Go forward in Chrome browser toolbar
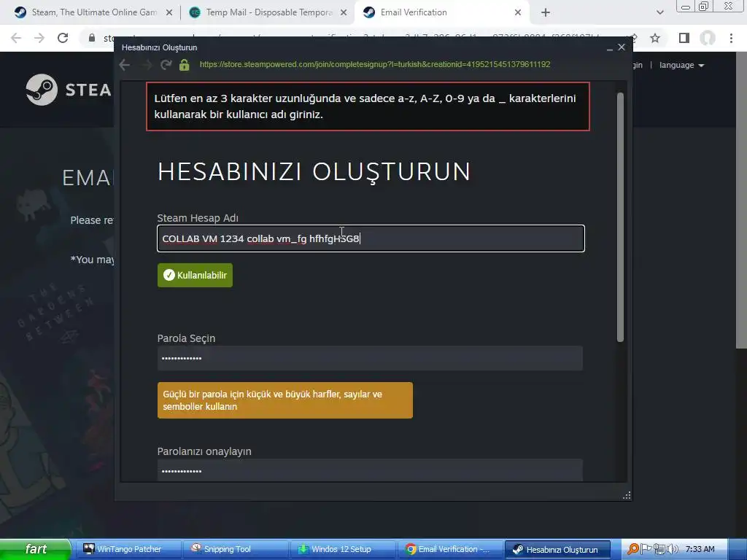The height and width of the screenshot is (560, 747). (39, 38)
